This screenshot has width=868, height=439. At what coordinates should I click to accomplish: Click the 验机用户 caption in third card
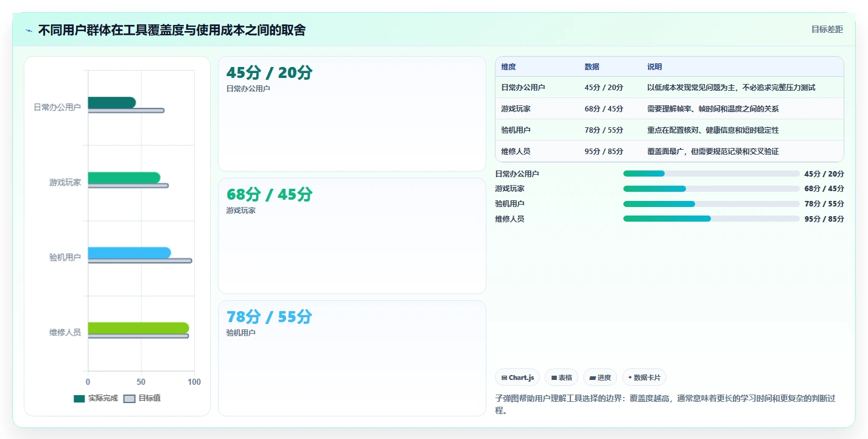click(241, 333)
